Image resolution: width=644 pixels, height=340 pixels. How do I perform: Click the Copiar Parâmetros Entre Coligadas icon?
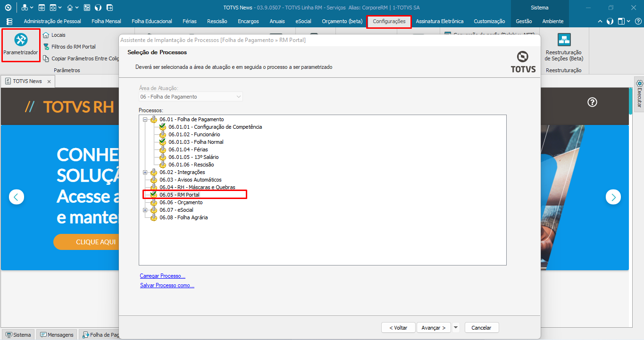click(x=46, y=58)
